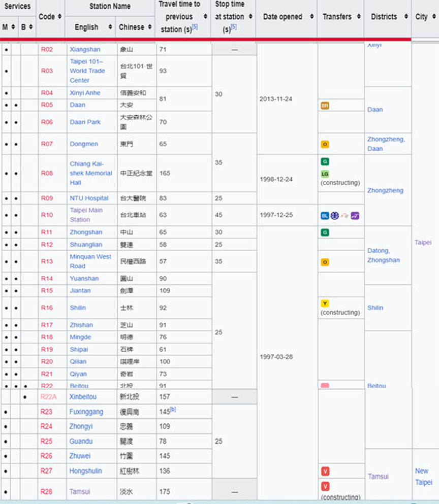Screen dimensions: 439x504
Task: Click the BR line icon in Daan row
Action: (x=325, y=106)
